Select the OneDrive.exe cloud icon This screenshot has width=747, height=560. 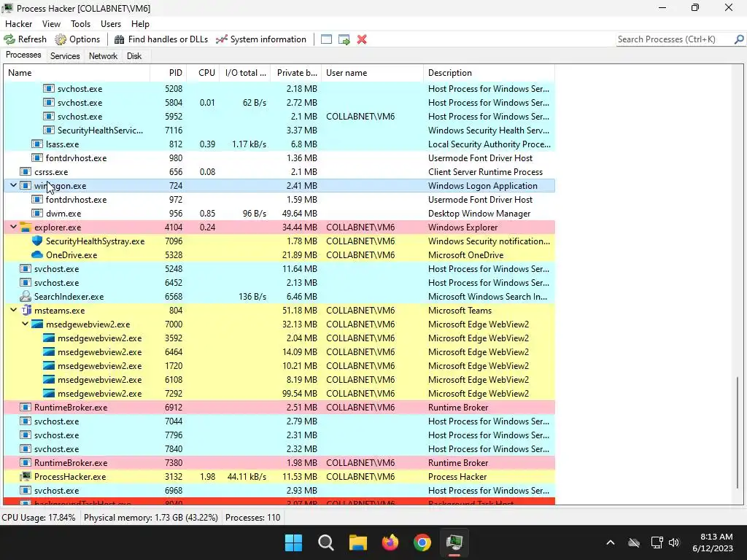tap(37, 254)
